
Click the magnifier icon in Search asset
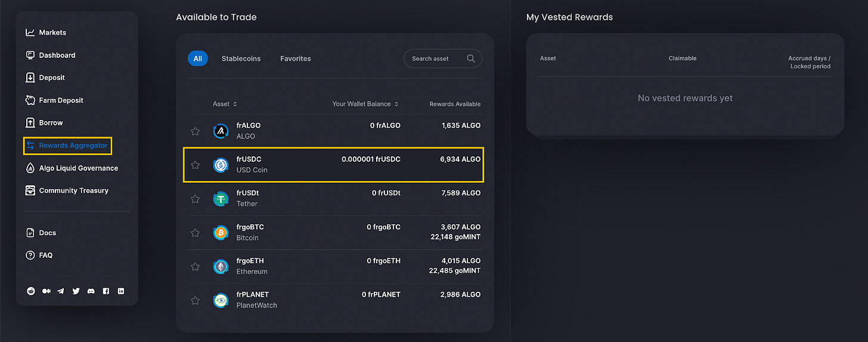tap(471, 58)
